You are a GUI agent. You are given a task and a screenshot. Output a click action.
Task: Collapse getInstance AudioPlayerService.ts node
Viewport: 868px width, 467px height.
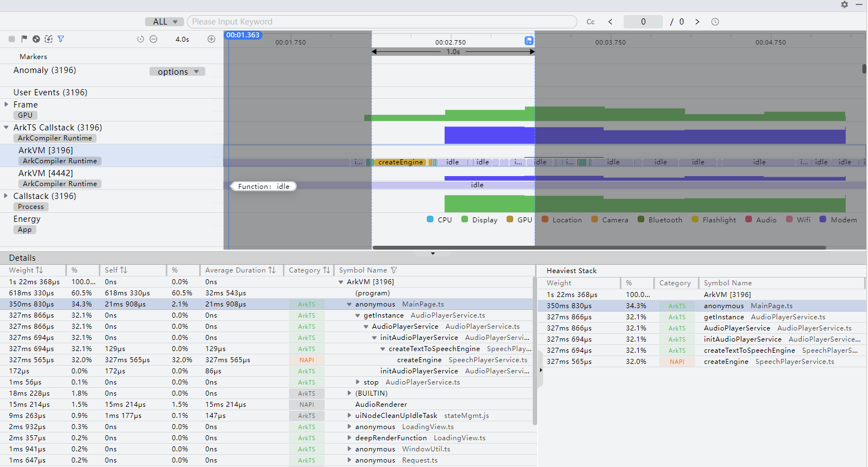(358, 315)
